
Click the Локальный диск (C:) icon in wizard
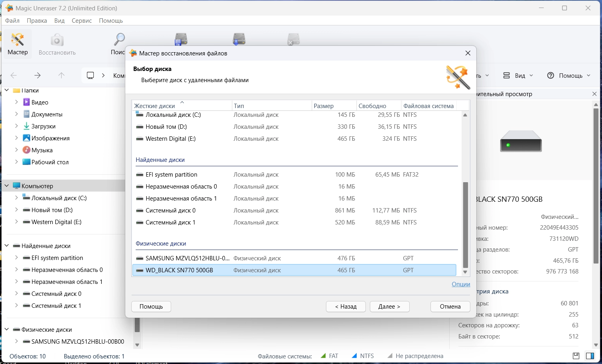coord(140,115)
